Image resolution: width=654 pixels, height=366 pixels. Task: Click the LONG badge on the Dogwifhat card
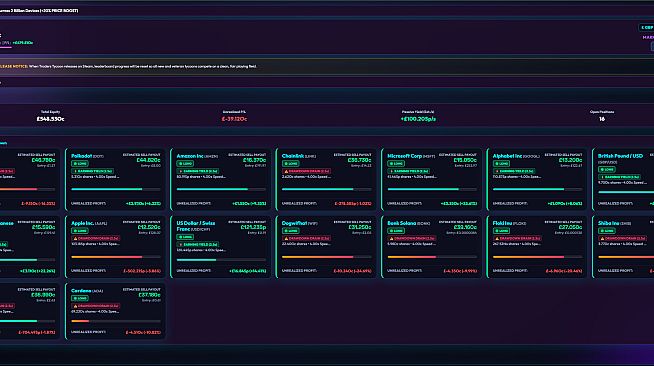[x=290, y=231]
